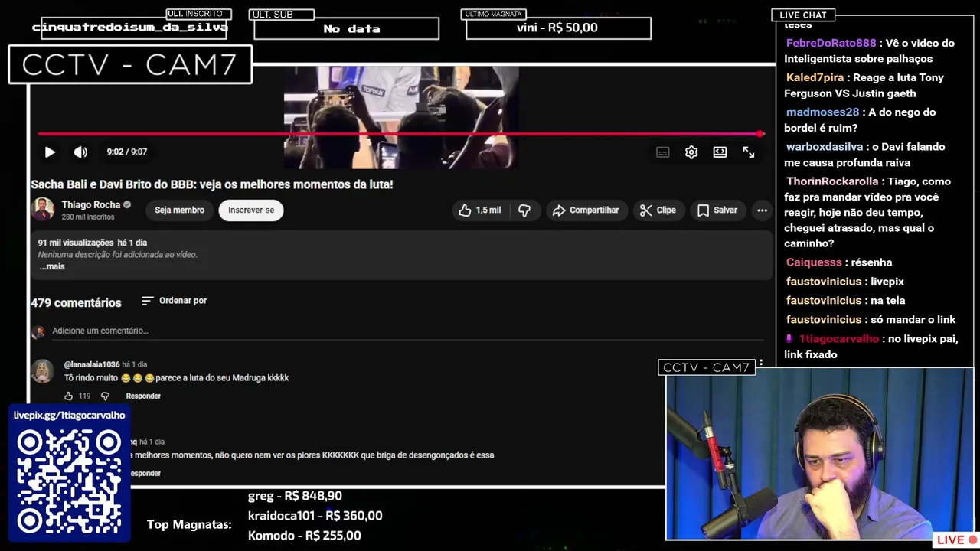This screenshot has width=980, height=551.
Task: Click FebreDoRato888 username in live chat
Action: 831,44
